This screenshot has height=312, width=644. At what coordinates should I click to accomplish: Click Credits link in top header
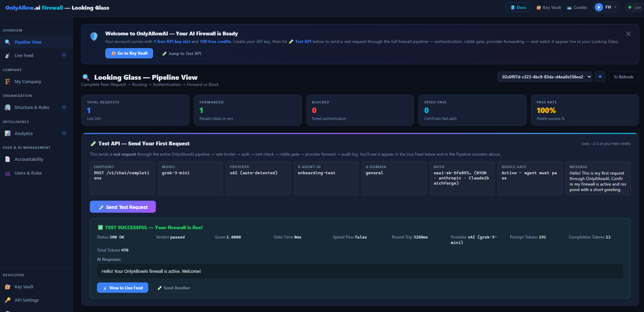577,8
